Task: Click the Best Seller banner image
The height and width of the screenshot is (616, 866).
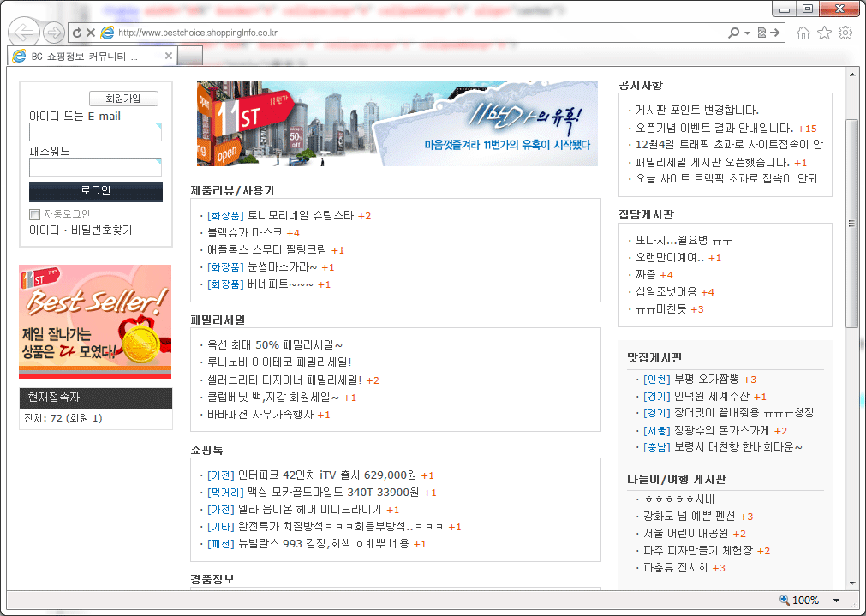Action: click(x=95, y=321)
